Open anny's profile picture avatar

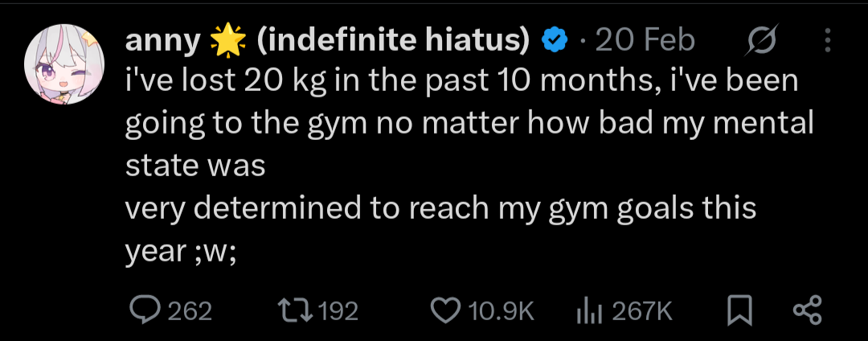63,70
